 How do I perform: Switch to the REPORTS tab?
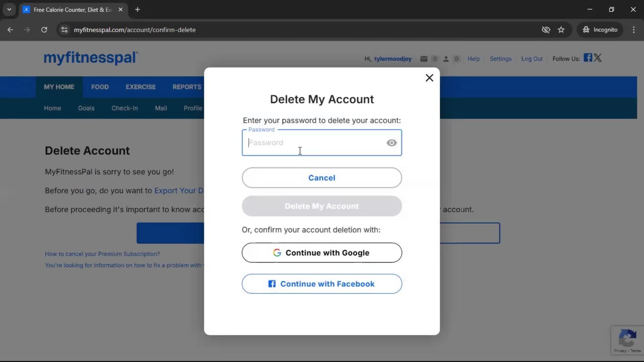187,87
